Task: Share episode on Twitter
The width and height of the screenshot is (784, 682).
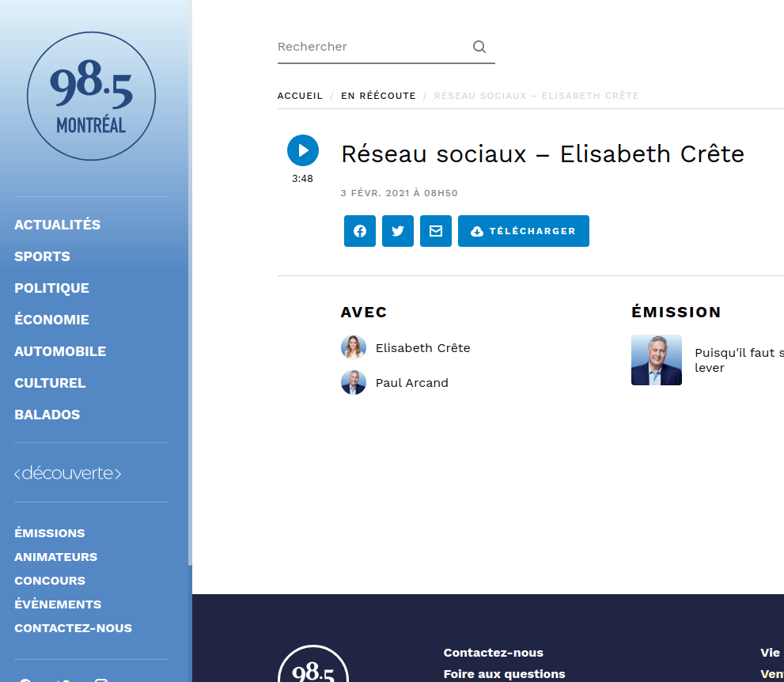Action: coord(398,231)
